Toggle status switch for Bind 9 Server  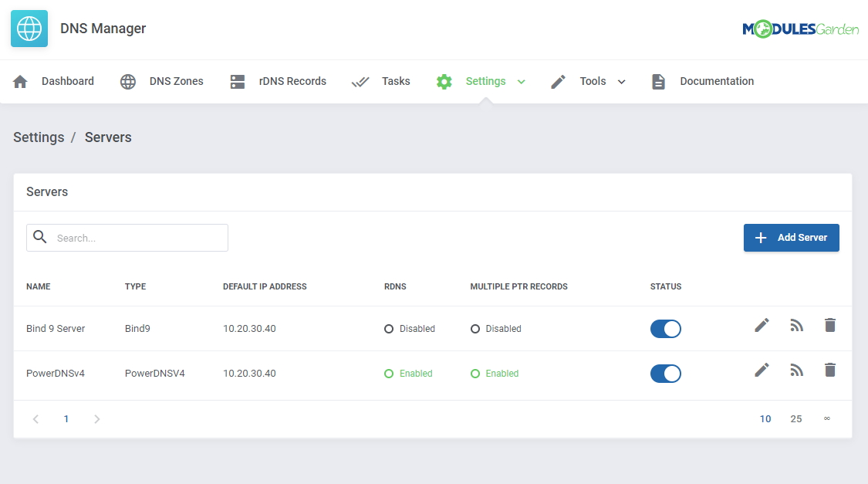(x=665, y=328)
